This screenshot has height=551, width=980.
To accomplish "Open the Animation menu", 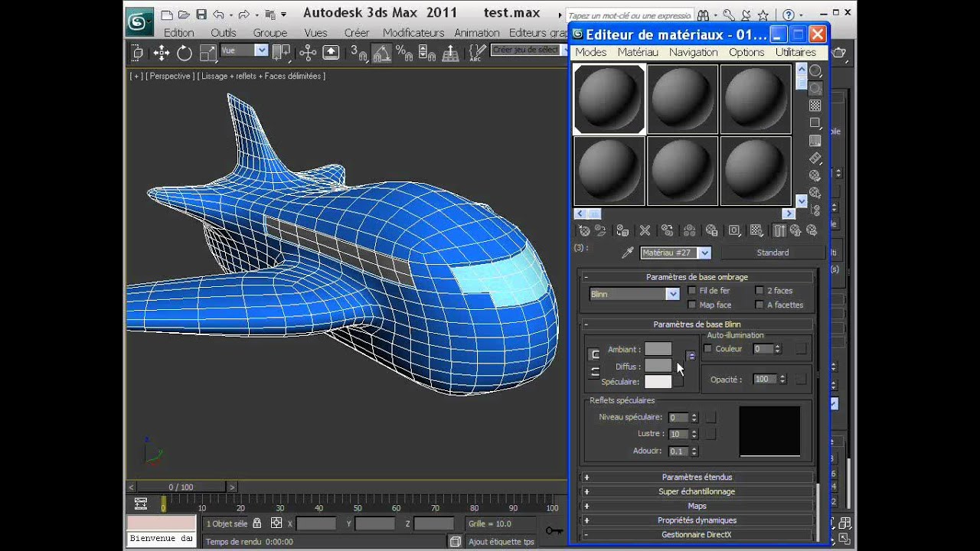I will click(476, 33).
